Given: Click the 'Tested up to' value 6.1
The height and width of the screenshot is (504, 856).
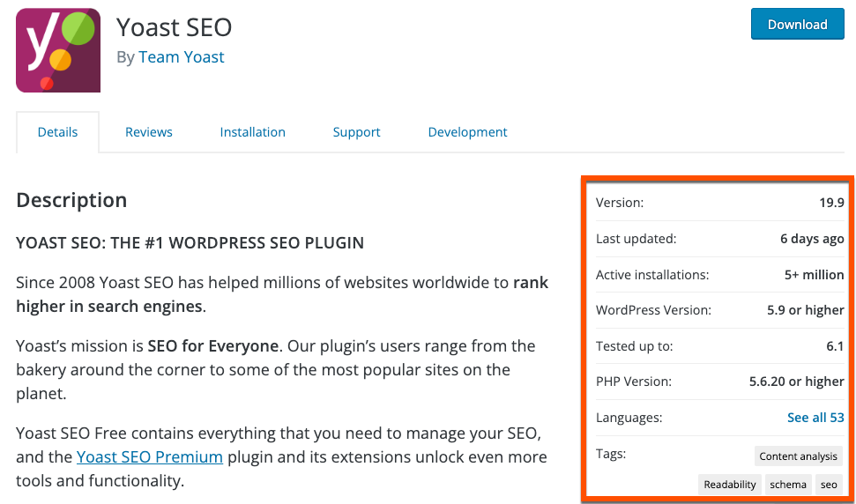Looking at the screenshot, I should [835, 345].
